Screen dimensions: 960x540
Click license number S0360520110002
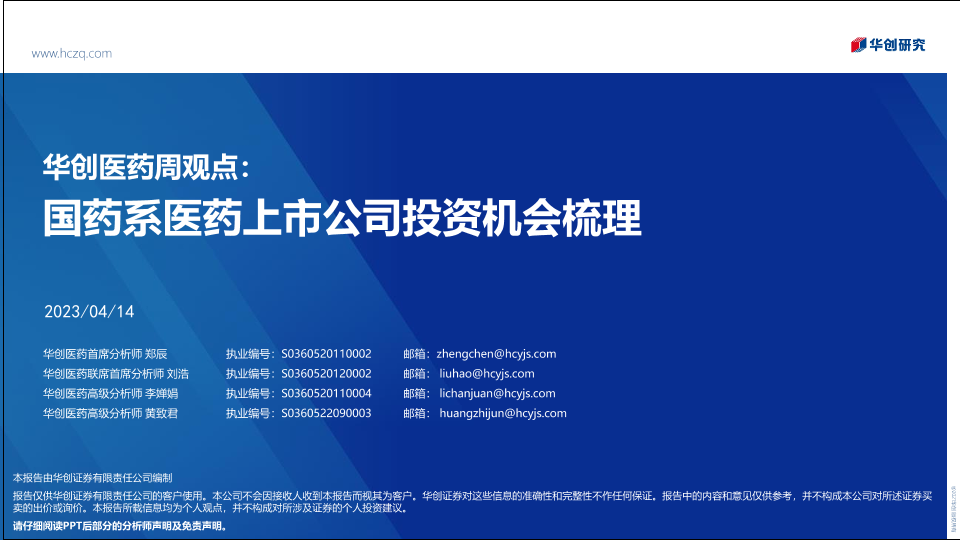[x=326, y=354]
